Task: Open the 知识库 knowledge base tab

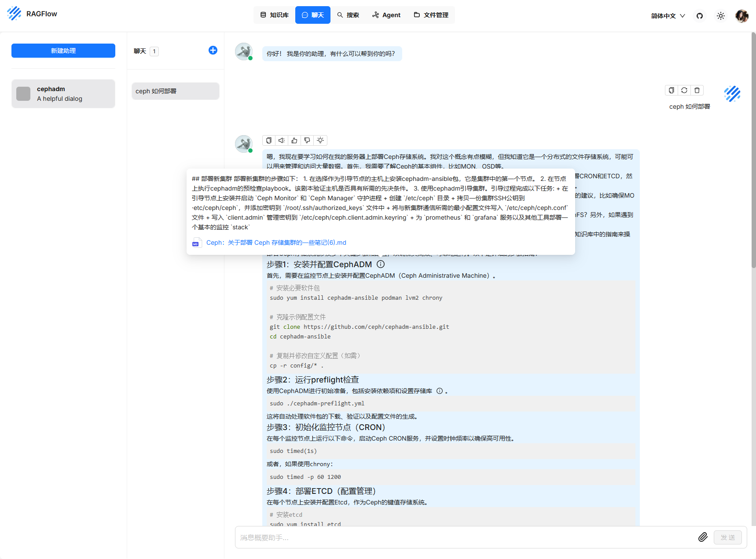Action: coord(275,15)
